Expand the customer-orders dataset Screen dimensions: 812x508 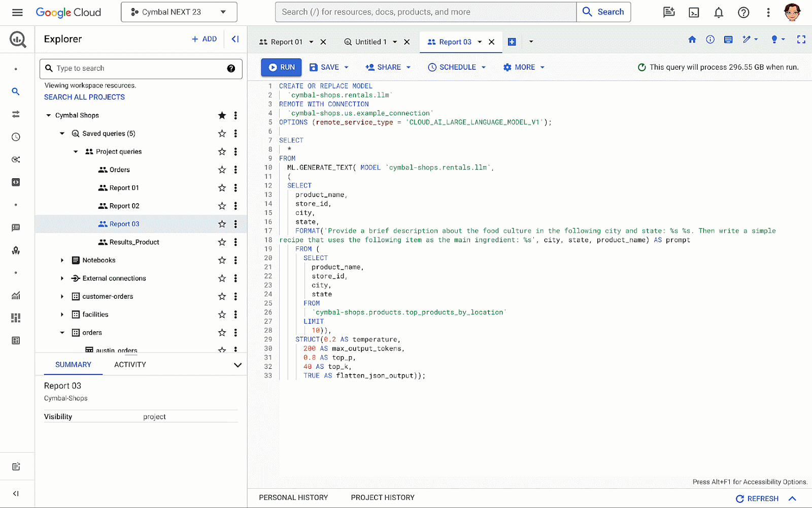[62, 296]
